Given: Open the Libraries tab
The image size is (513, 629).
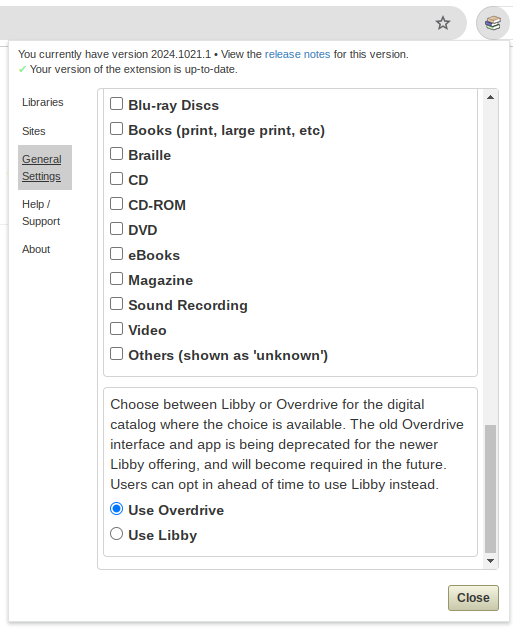Looking at the screenshot, I should (x=43, y=102).
